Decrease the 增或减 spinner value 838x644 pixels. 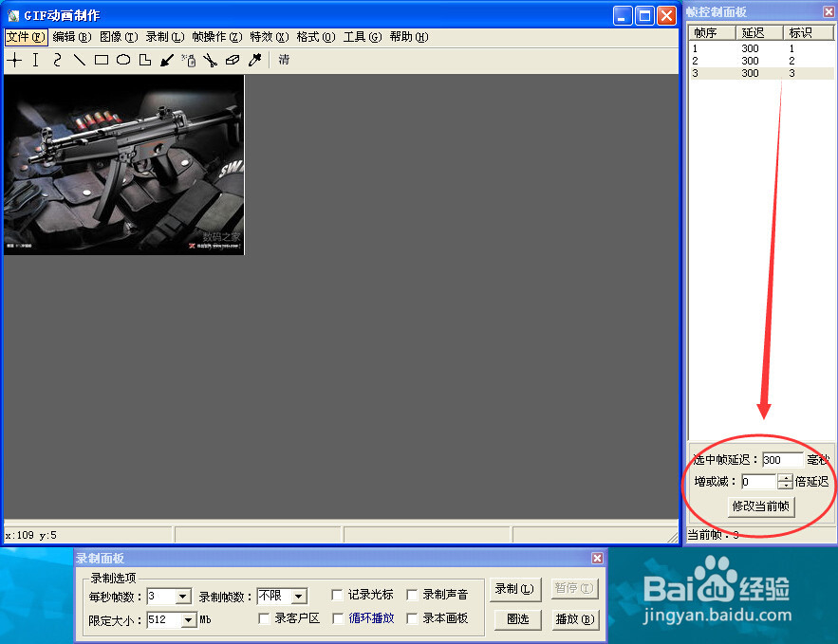click(x=785, y=486)
